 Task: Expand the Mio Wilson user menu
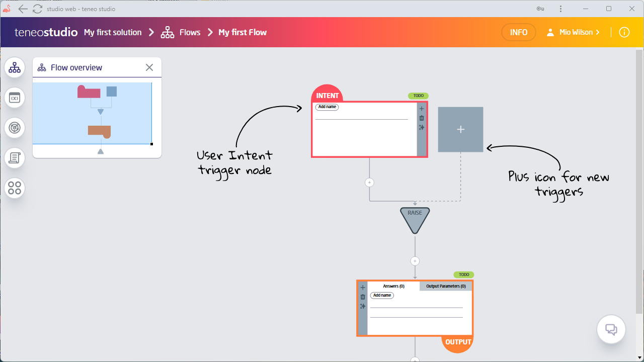point(574,32)
